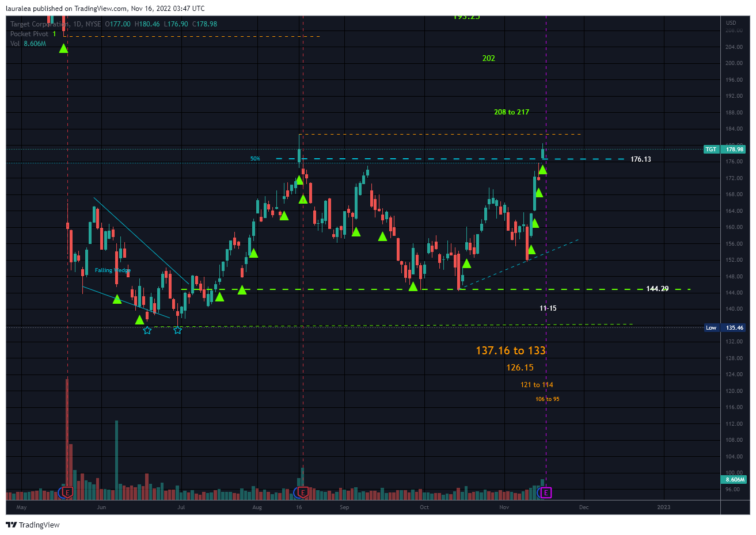
Task: Click the 16 date label on time axis
Action: point(299,507)
